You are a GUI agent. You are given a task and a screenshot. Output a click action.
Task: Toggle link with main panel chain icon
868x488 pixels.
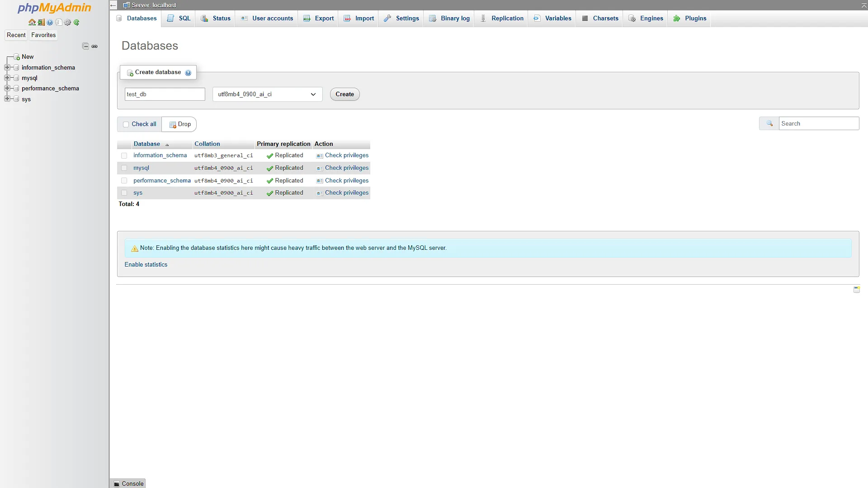(94, 46)
